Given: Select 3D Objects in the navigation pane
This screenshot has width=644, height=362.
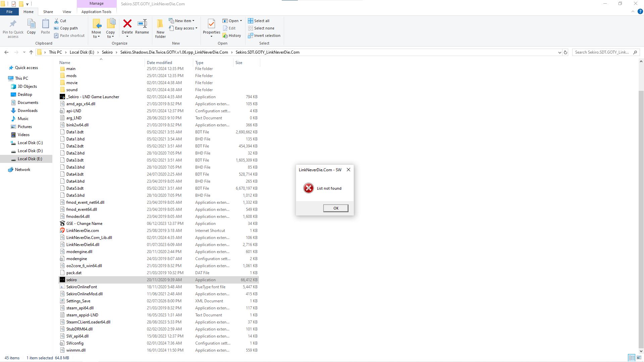Looking at the screenshot, I should tap(27, 86).
